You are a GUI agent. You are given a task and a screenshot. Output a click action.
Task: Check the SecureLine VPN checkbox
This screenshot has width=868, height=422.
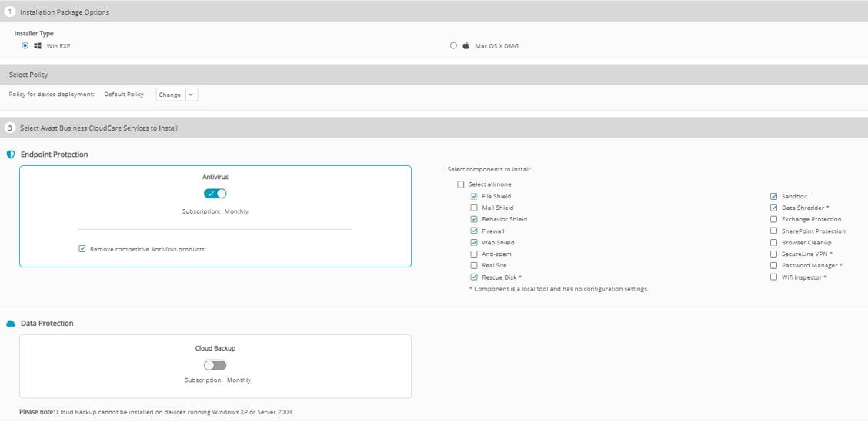pyautogui.click(x=774, y=254)
